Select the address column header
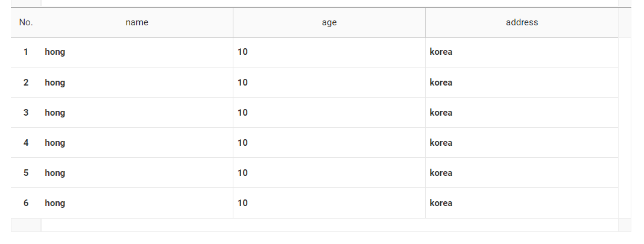Screen dimensions: 644x244 pyautogui.click(x=522, y=22)
